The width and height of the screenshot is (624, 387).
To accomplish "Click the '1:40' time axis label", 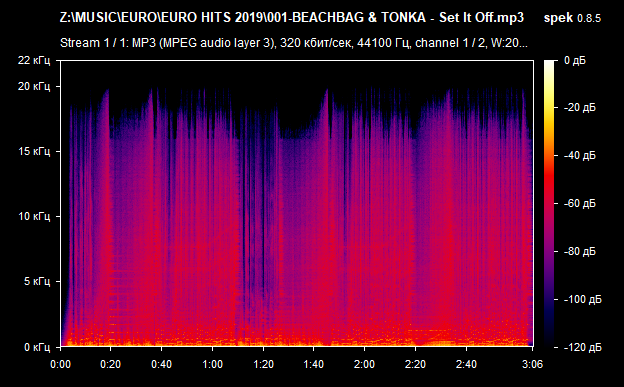I will [x=314, y=364].
